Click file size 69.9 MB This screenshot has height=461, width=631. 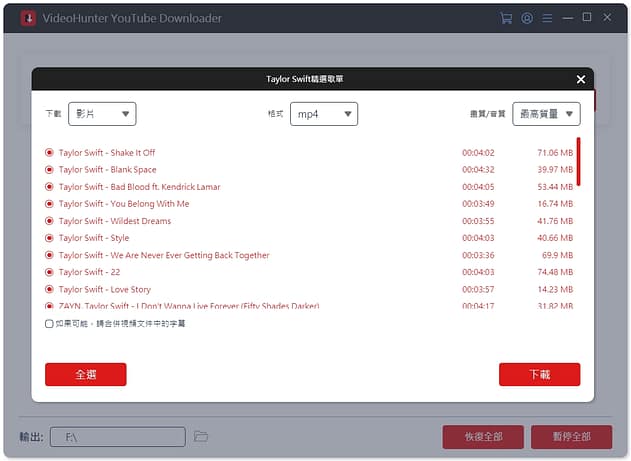click(x=557, y=255)
